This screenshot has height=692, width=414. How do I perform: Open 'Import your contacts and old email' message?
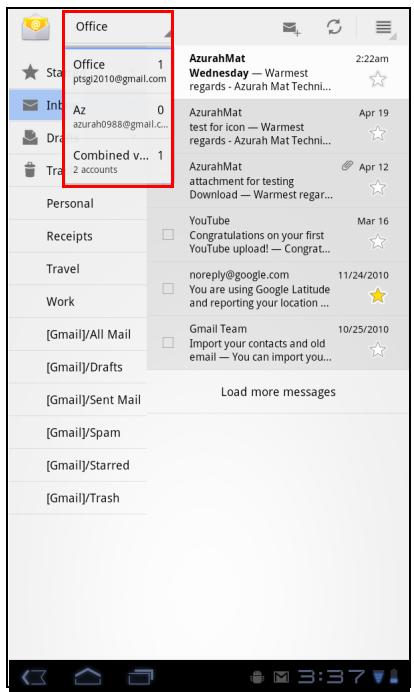[x=278, y=342]
